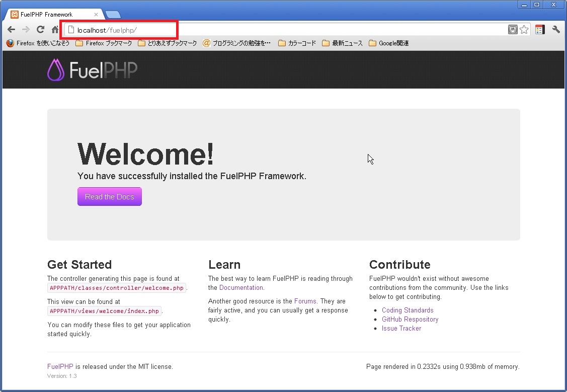Click the 'Read the Docs' button
Viewport: 567px width, 392px height.
(x=110, y=196)
